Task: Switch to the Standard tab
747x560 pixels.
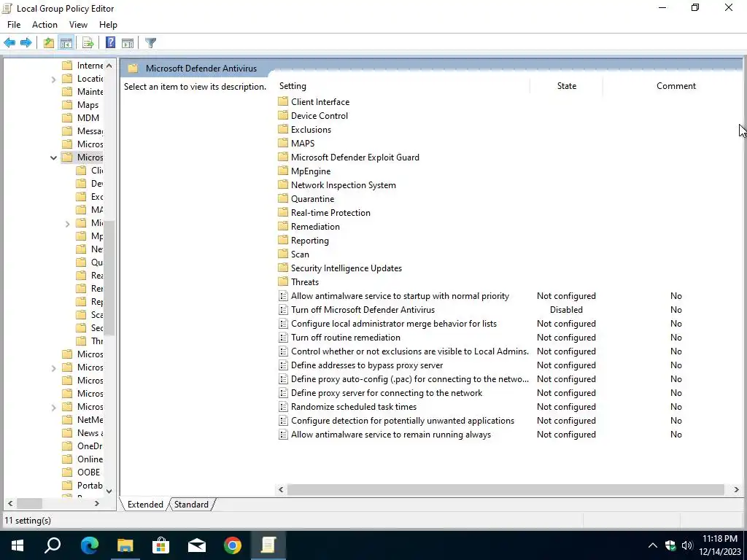Action: click(x=191, y=505)
